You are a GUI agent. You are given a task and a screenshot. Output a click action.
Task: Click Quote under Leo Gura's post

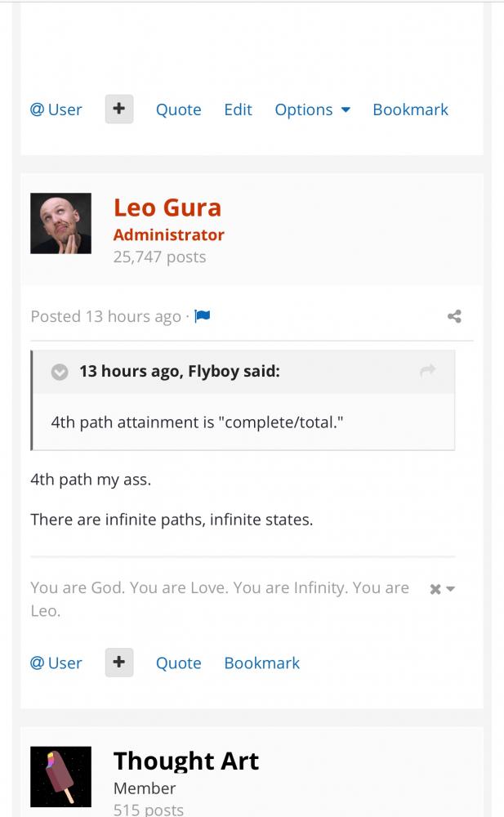point(178,663)
